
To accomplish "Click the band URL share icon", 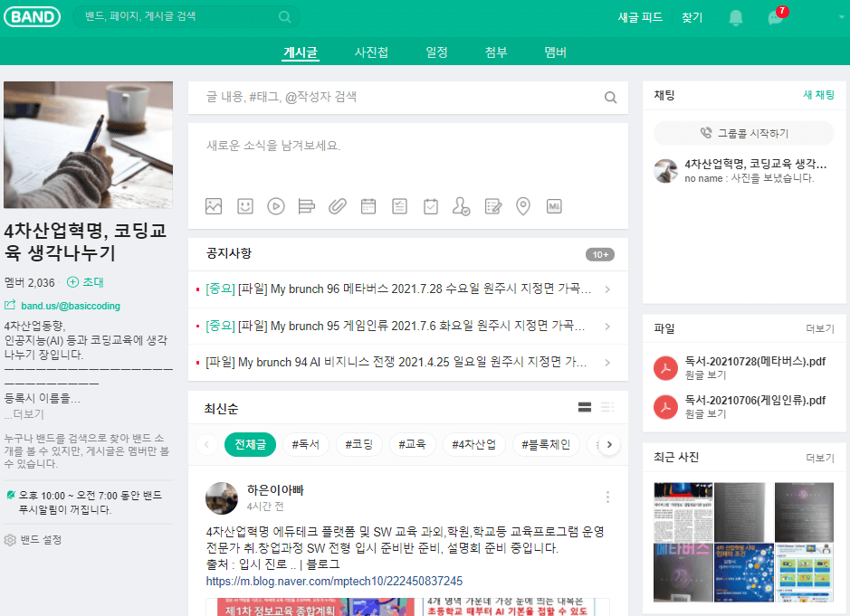I will pyautogui.click(x=10, y=306).
